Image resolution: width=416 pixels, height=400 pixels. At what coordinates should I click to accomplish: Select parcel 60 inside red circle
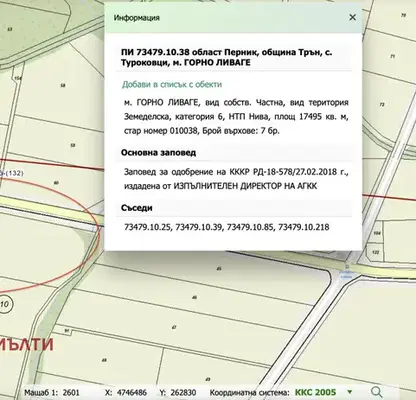click(56, 183)
